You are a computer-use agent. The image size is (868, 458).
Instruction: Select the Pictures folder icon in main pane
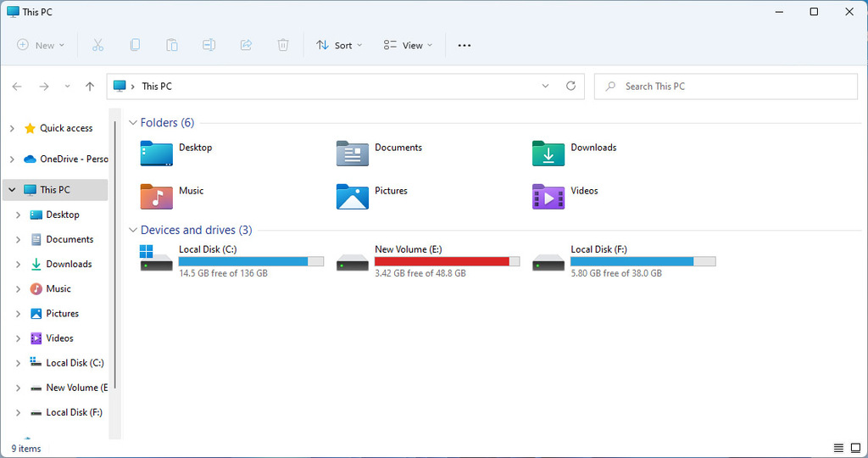[352, 197]
